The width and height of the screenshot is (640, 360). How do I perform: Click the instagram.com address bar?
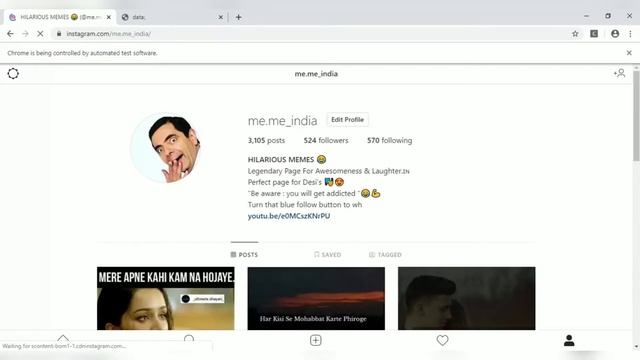[x=310, y=34]
